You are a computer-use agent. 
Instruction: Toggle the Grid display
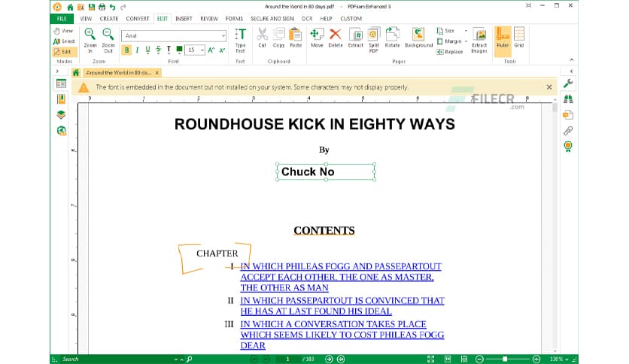[x=519, y=38]
